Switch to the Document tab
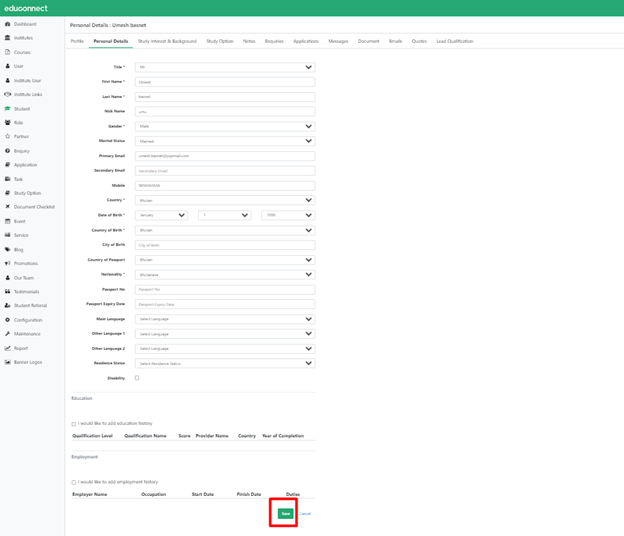 pos(369,41)
